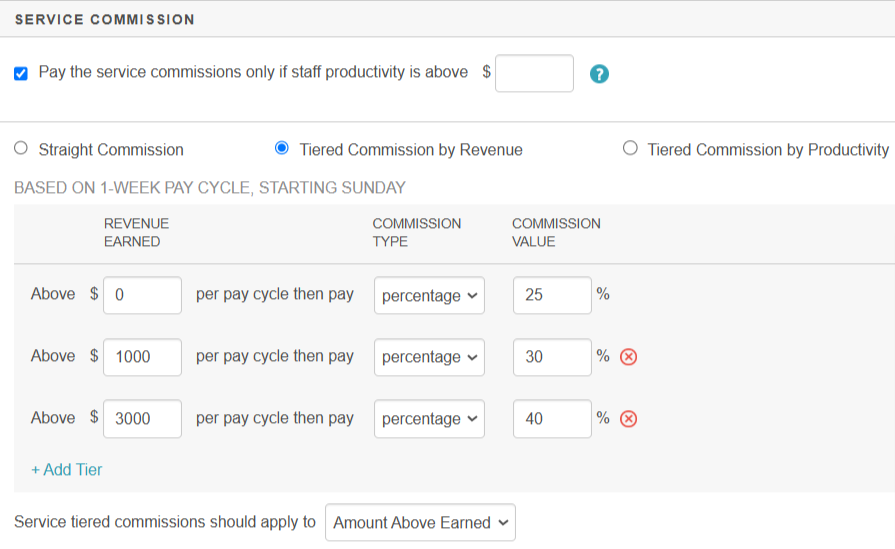895x549 pixels.
Task: Open commission type dropdown for $0 tier
Action: (429, 296)
